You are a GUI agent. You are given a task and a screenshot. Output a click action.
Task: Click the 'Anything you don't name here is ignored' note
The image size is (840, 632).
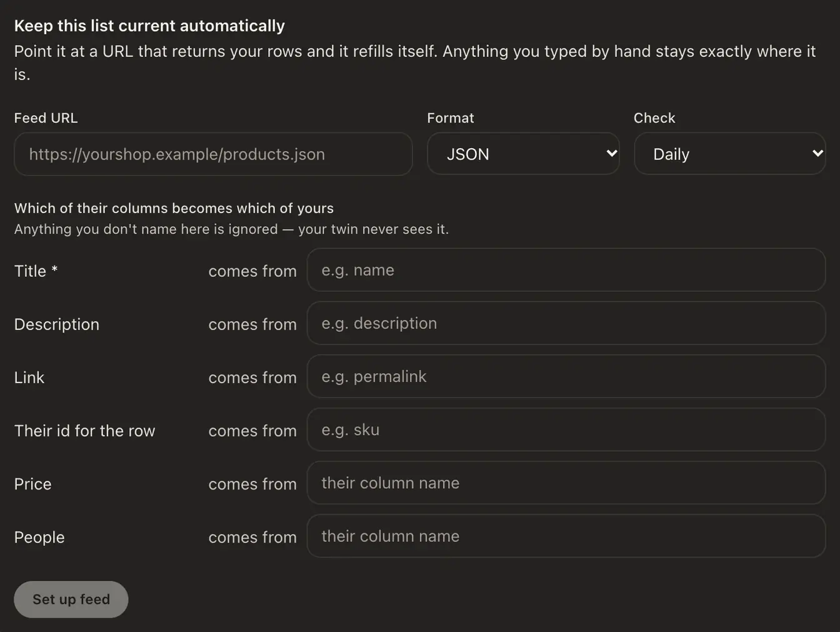coord(231,229)
